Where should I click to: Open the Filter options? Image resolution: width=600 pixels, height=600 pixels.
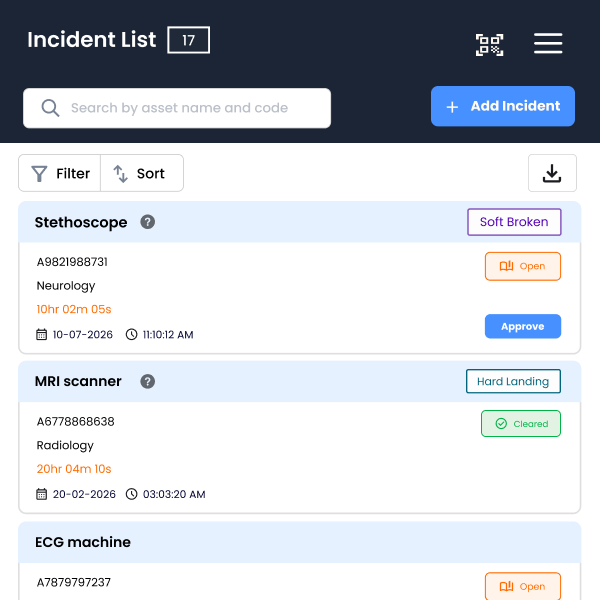pyautogui.click(x=60, y=173)
